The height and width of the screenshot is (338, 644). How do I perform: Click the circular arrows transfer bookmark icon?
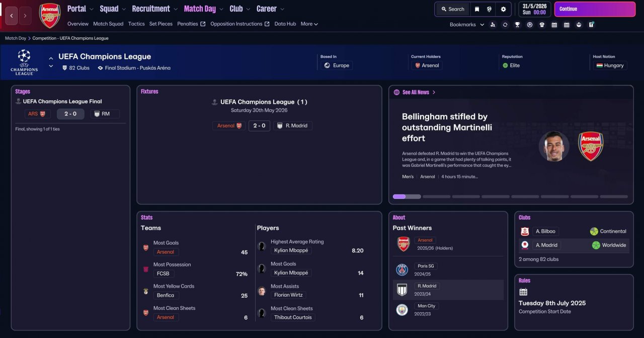click(x=505, y=25)
